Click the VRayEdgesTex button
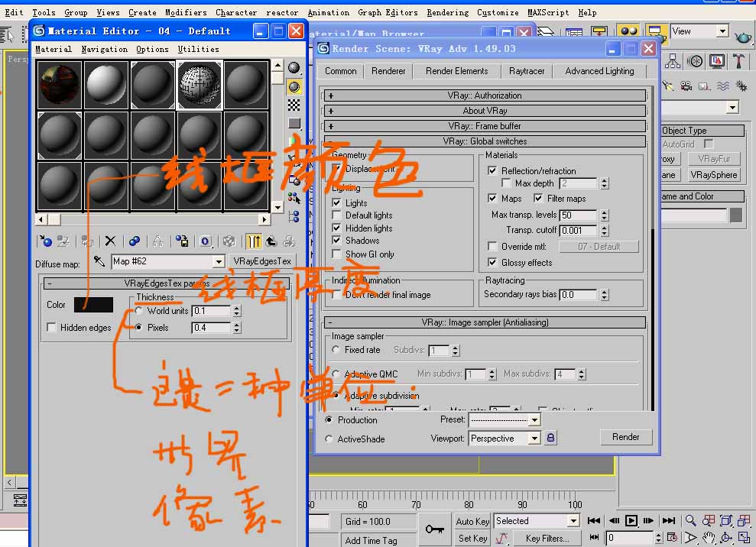756x547 pixels. click(263, 263)
